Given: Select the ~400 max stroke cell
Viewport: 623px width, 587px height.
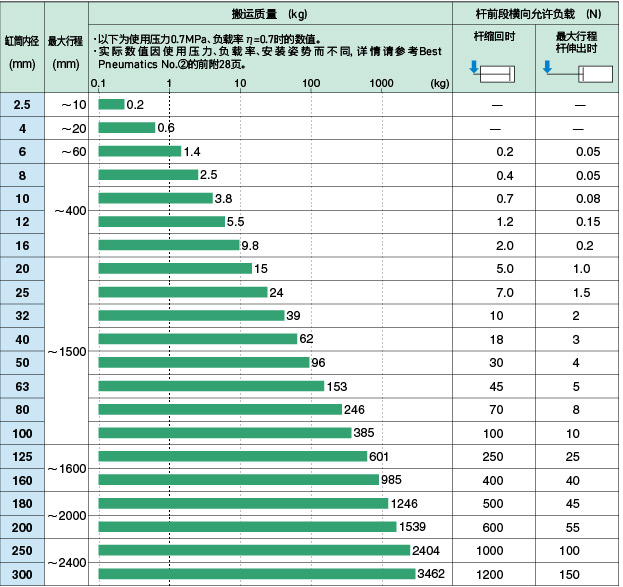Looking at the screenshot, I should pyautogui.click(x=66, y=211).
